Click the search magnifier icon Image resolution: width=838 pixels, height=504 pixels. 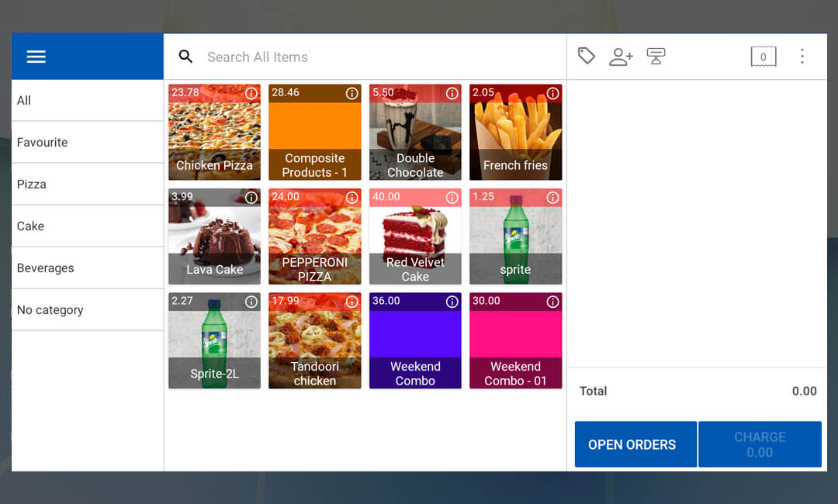pyautogui.click(x=185, y=57)
